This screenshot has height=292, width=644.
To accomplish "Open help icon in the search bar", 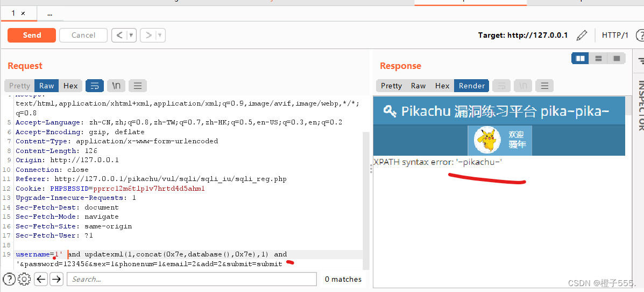I will tap(9, 279).
